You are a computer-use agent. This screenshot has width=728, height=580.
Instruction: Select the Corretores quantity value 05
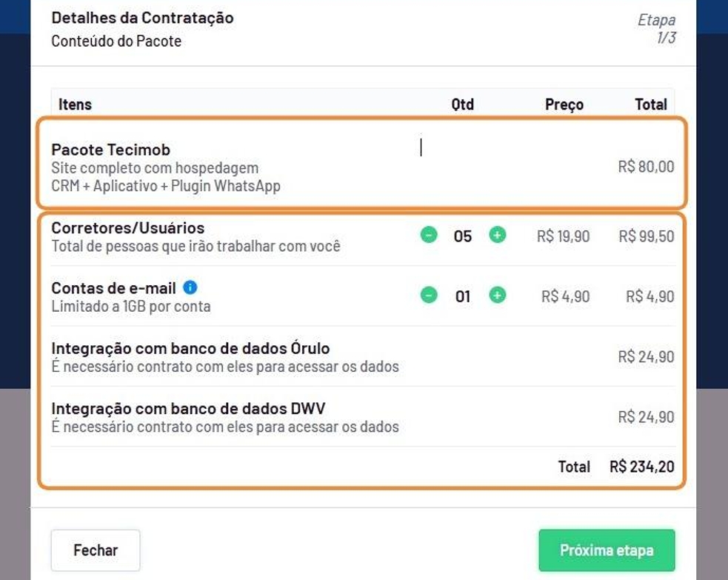[463, 237]
